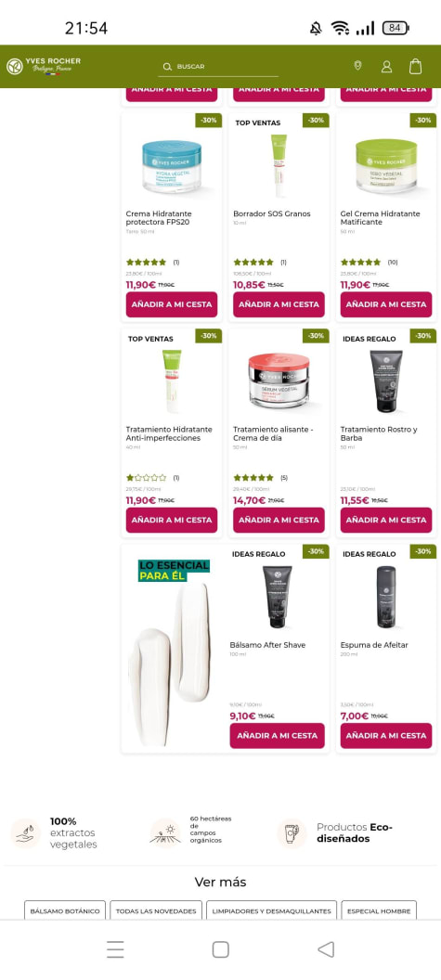441x980 pixels.
Task: Open the user account icon
Action: point(386,66)
